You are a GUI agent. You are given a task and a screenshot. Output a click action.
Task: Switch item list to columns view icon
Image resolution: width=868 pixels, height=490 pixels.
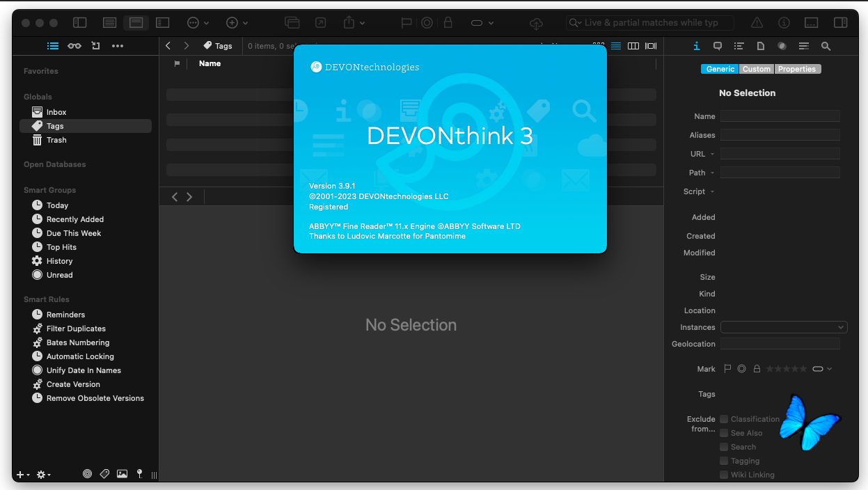(x=633, y=46)
